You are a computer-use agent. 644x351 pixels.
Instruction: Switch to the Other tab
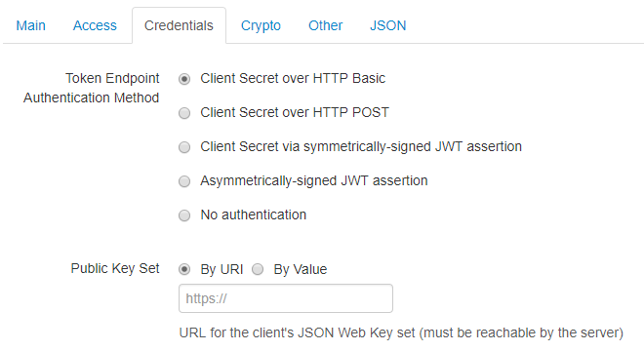[x=325, y=25]
